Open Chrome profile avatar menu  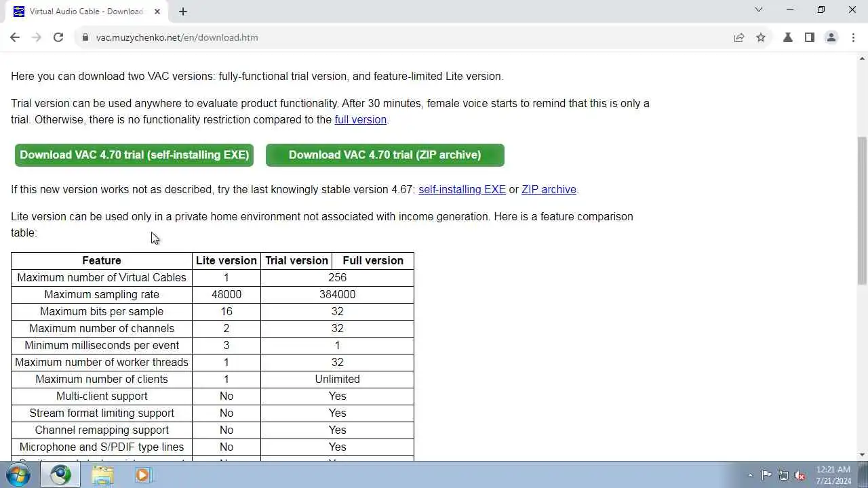click(x=831, y=37)
